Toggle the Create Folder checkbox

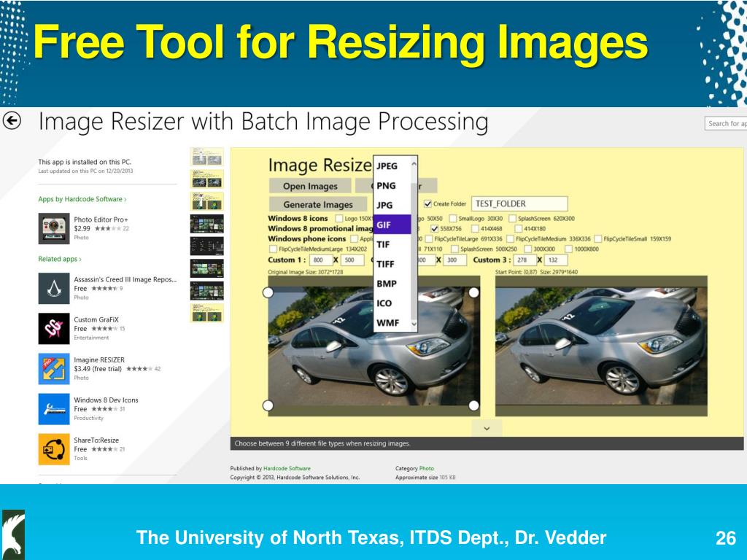coord(427,204)
